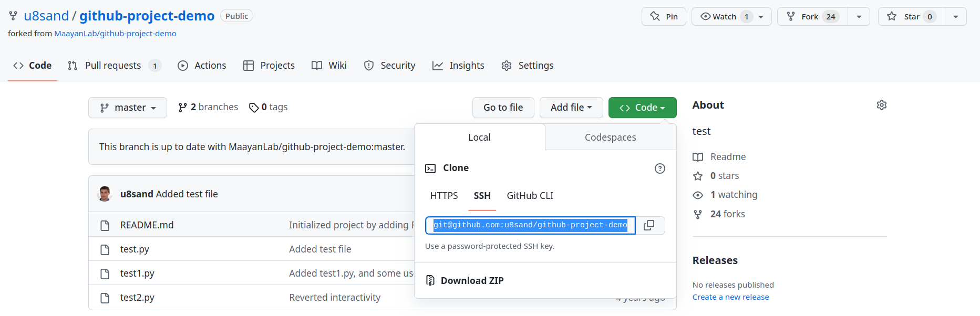Pin this repository
The height and width of the screenshot is (316, 980).
pos(664,17)
